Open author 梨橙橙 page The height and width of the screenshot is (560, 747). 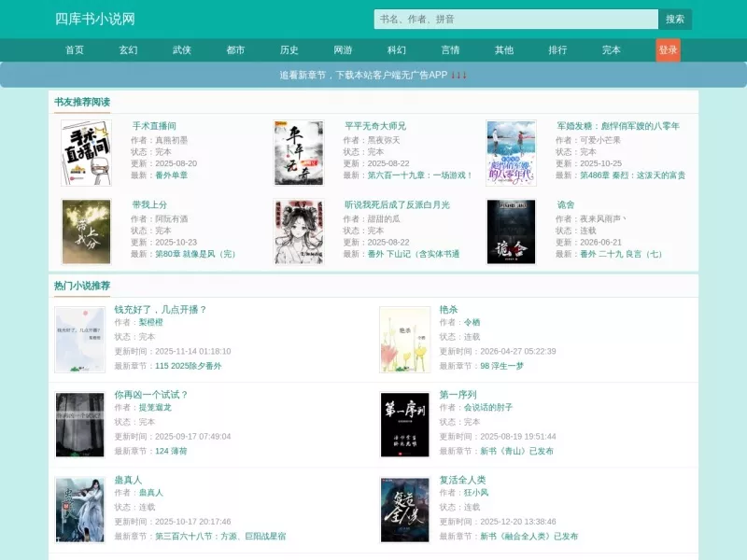tap(151, 322)
